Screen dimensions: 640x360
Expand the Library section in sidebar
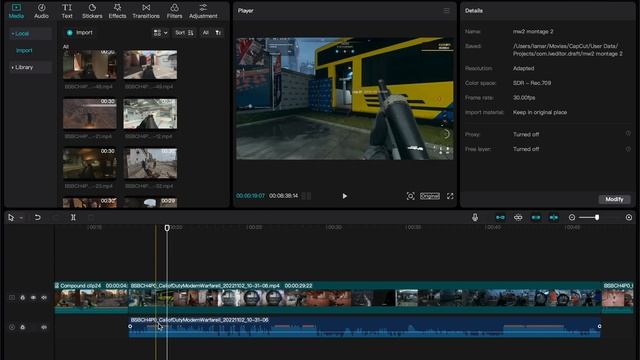coord(30,67)
